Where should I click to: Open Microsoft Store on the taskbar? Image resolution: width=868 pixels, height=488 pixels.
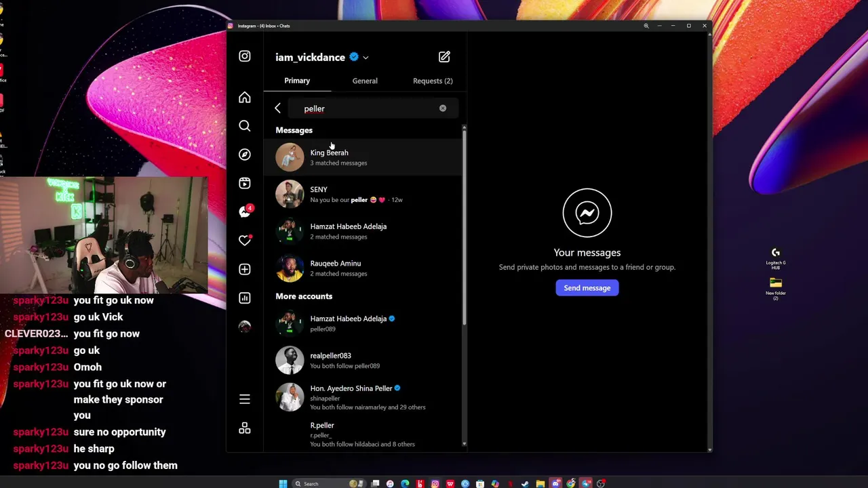480,483
